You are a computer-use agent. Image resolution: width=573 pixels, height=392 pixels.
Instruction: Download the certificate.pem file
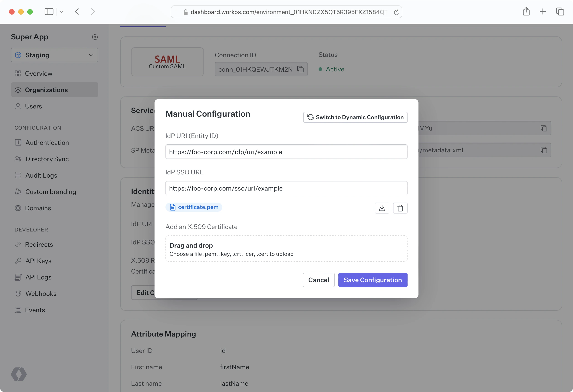382,208
